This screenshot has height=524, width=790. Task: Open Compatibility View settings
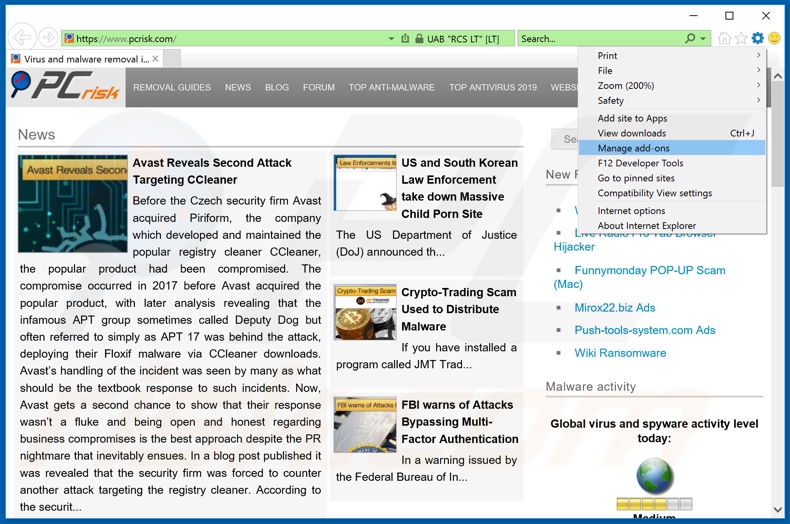pos(672,193)
